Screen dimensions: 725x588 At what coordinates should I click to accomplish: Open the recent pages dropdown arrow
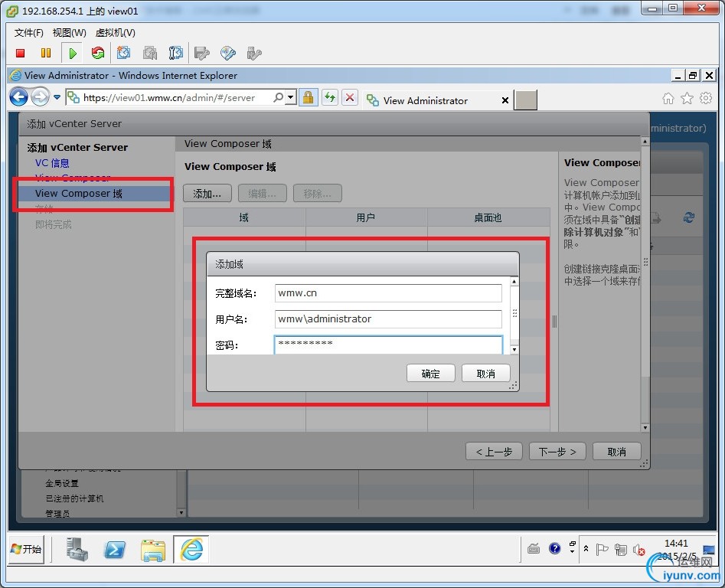click(x=57, y=97)
